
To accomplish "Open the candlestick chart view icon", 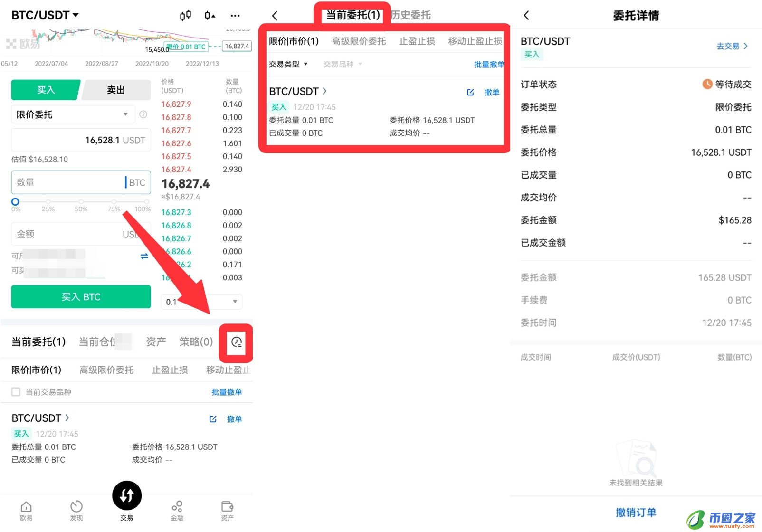I will (185, 15).
